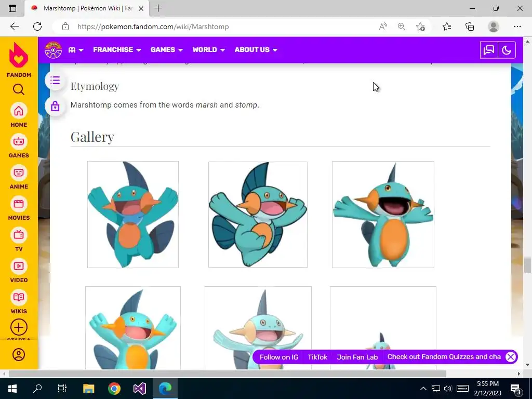Open Visual Studio from taskbar
The height and width of the screenshot is (399, 532).
[140, 389]
